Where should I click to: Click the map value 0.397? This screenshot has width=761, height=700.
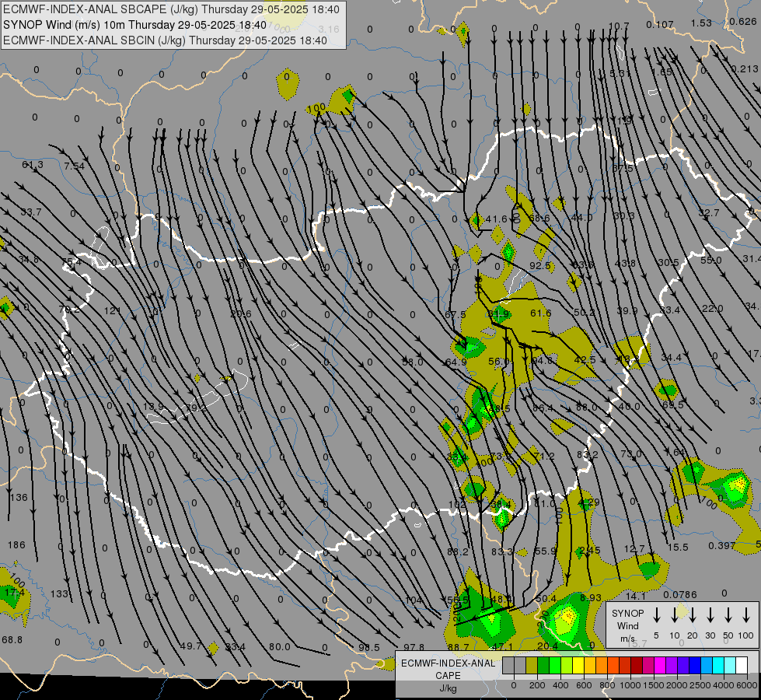721,545
